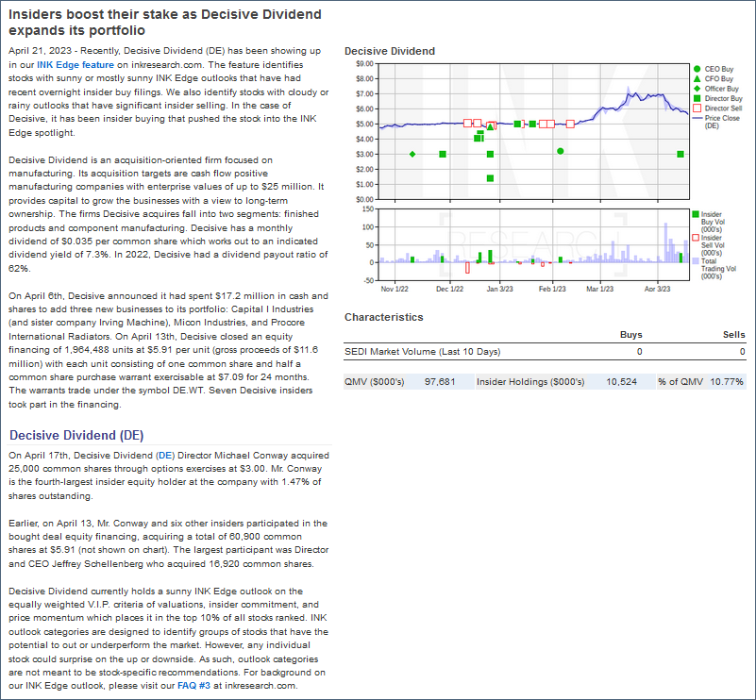The image size is (756, 700).
Task: Click the '-50' volume axis label
Action: coord(368,280)
